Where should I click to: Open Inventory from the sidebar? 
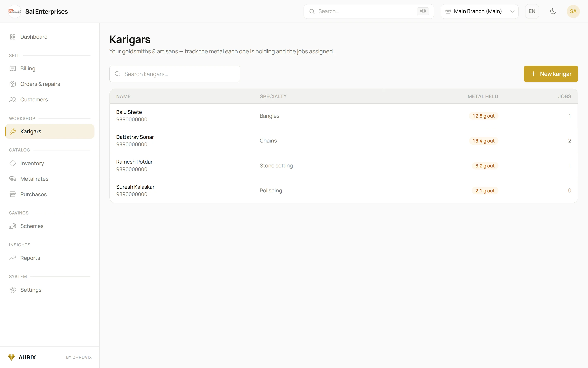coord(50,163)
